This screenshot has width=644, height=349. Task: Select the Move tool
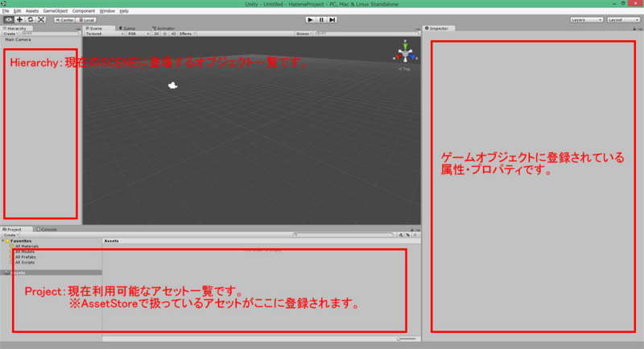pyautogui.click(x=19, y=19)
